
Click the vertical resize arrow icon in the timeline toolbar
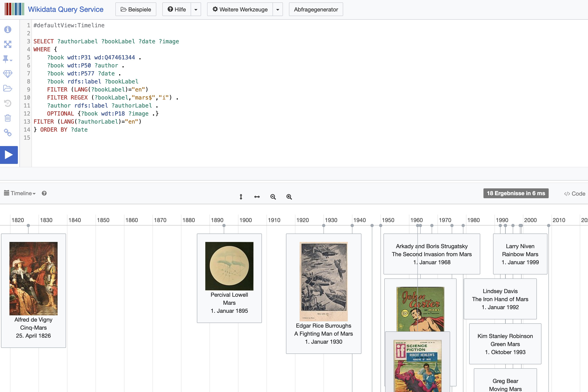[241, 197]
